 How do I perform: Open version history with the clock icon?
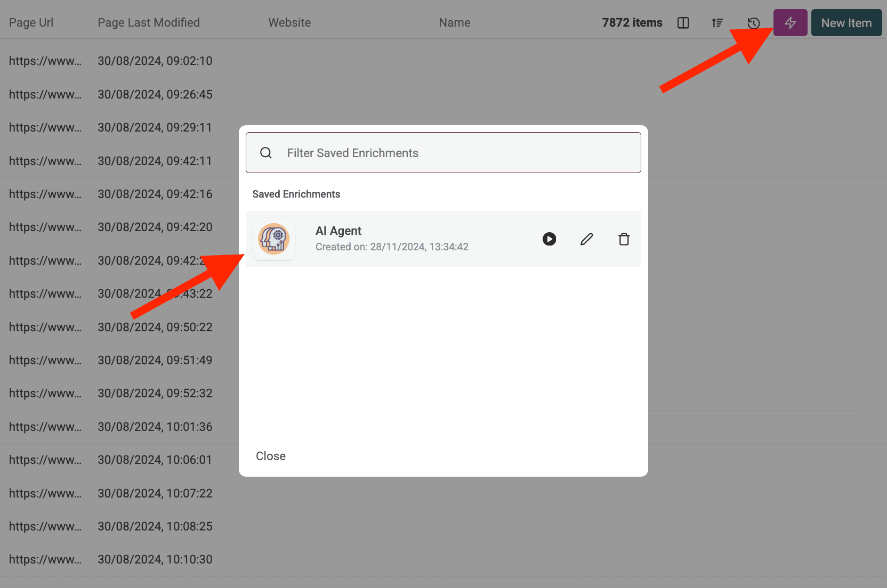coord(753,22)
